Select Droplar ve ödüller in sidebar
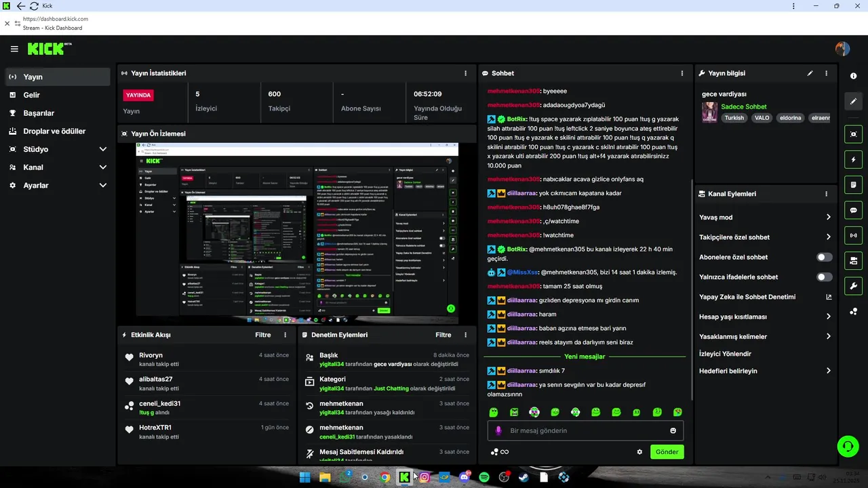The image size is (868, 488). [58, 131]
